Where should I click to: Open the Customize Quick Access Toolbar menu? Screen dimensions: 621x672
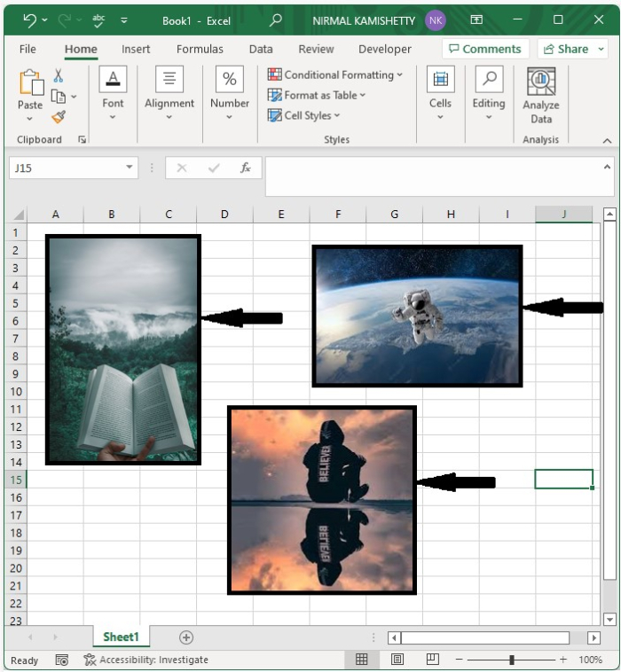[124, 20]
